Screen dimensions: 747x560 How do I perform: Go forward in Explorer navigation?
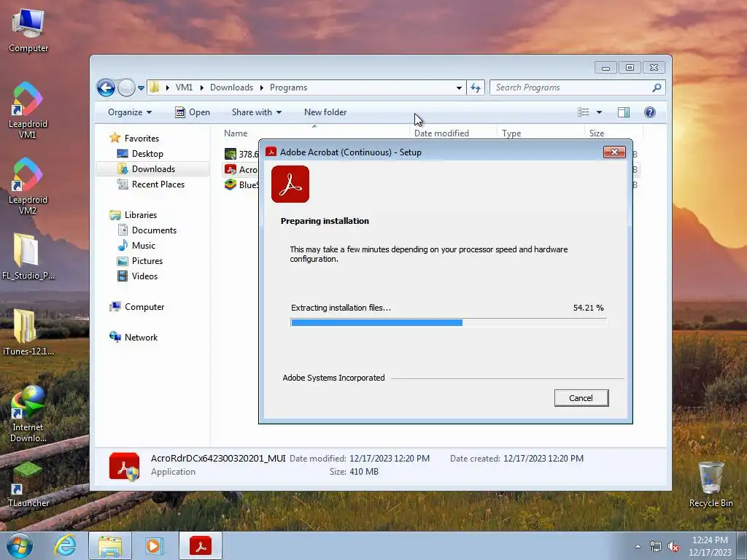coord(126,87)
